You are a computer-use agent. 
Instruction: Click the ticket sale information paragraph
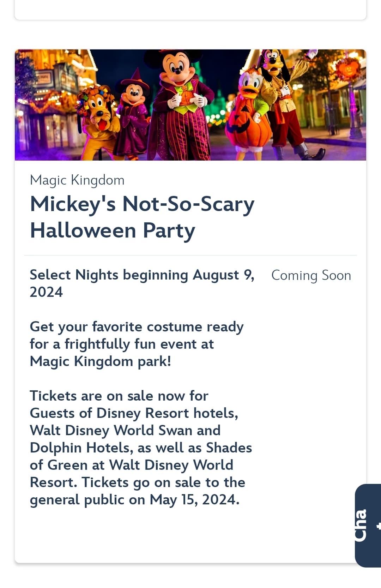tap(141, 448)
